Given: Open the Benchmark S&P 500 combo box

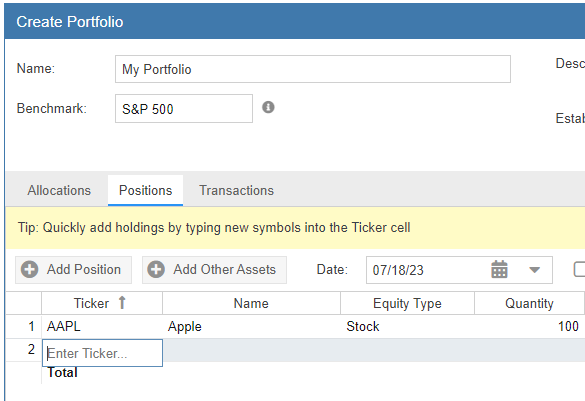Looking at the screenshot, I should point(184,109).
